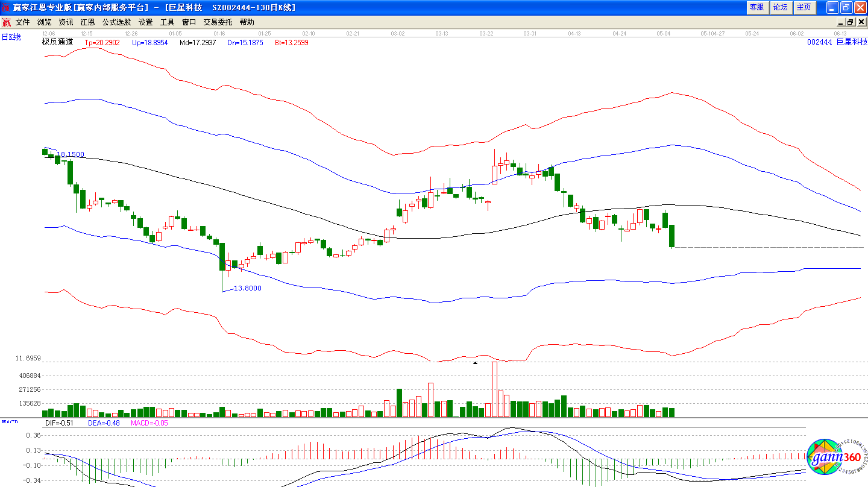This screenshot has height=487, width=868.
Task: Open the 窗口 menu
Action: (x=189, y=22)
